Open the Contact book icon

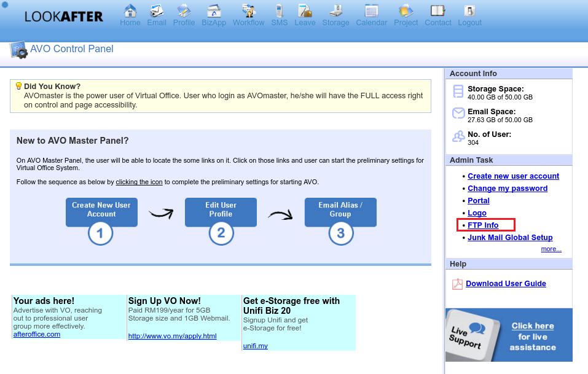point(437,11)
